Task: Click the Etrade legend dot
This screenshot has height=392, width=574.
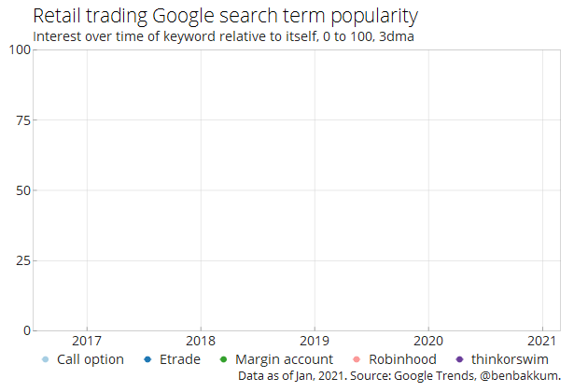Action: click(147, 359)
